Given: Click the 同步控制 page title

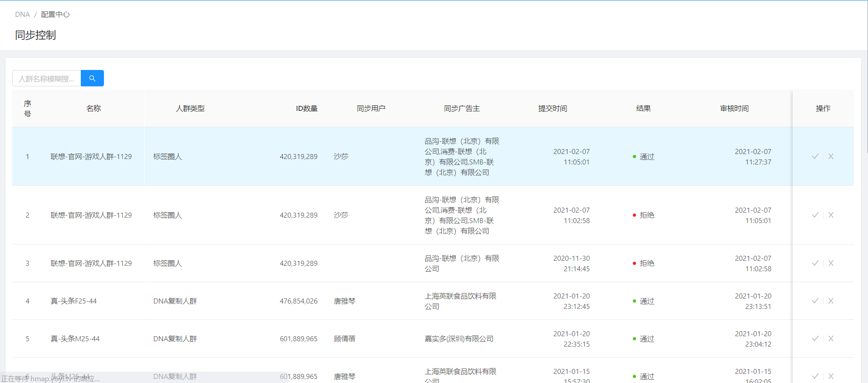Looking at the screenshot, I should tap(35, 35).
